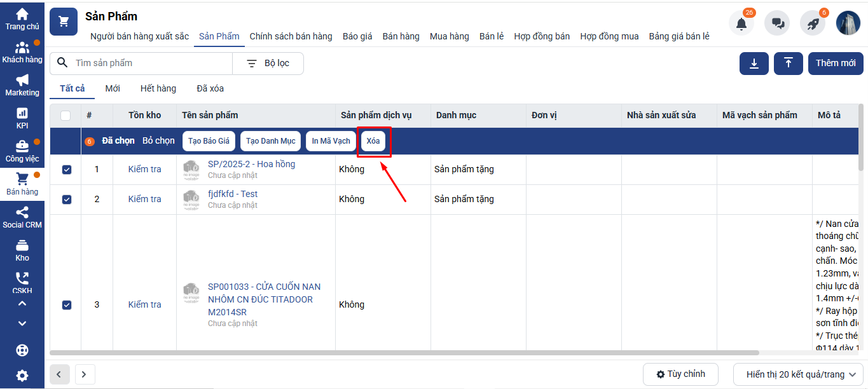Click the Xóa button
868x389 pixels.
(x=373, y=141)
